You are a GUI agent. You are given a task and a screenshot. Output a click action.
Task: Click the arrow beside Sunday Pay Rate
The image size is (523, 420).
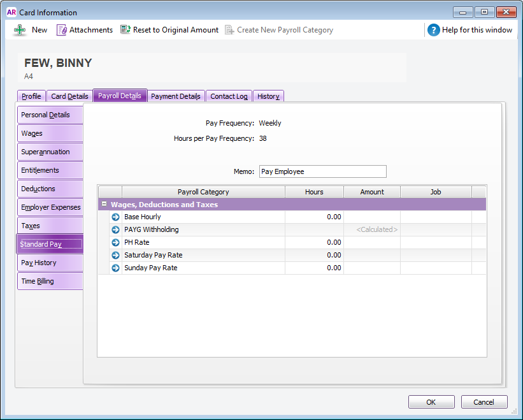[x=115, y=268]
